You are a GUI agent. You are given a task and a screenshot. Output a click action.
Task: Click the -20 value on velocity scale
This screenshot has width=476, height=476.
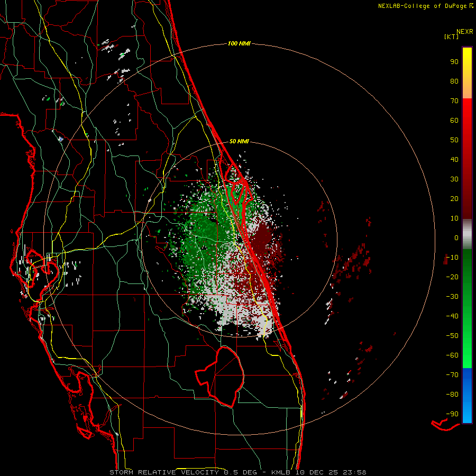click(x=452, y=277)
